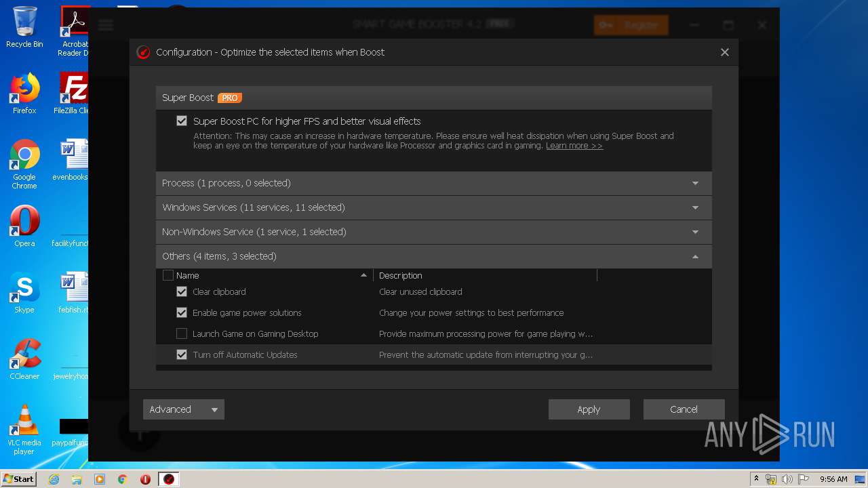This screenshot has height=488, width=868.
Task: Select the Process section header text
Action: tap(226, 184)
